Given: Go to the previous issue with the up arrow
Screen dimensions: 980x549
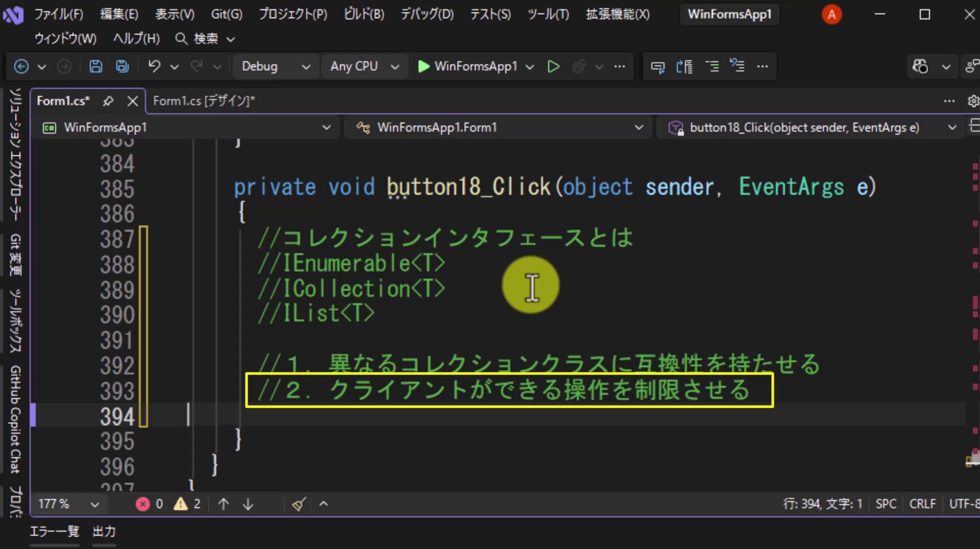Looking at the screenshot, I should point(223,504).
